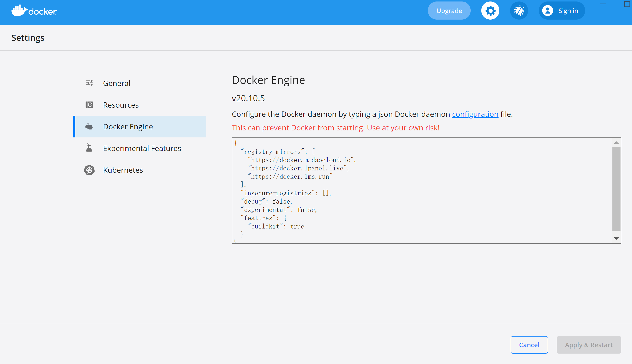
Task: Click the red startup warning text
Action: point(336,128)
